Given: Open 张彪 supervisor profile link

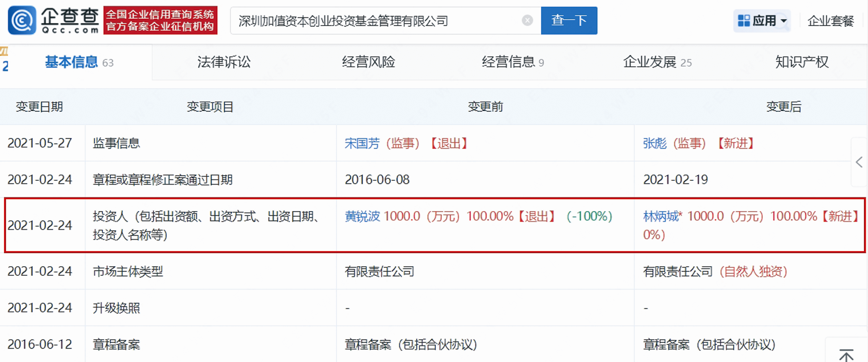Looking at the screenshot, I should pyautogui.click(x=655, y=143).
